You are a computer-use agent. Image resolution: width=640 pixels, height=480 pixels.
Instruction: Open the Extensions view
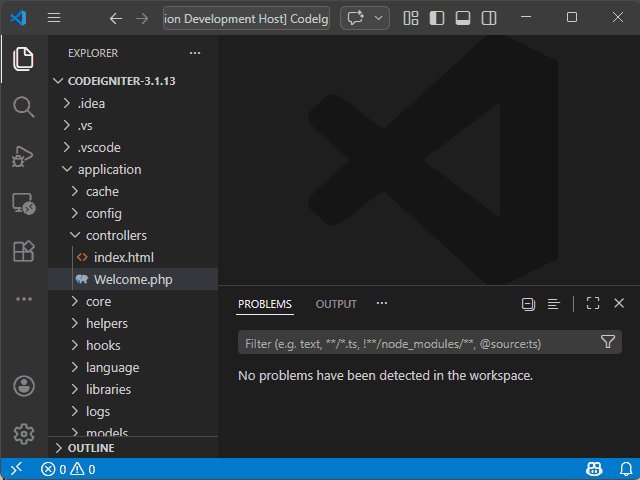[x=23, y=251]
